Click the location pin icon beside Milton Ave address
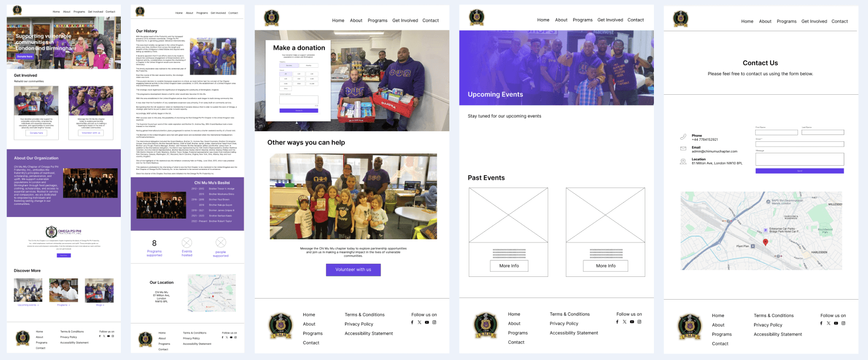This screenshot has width=868, height=360. pos(683,161)
